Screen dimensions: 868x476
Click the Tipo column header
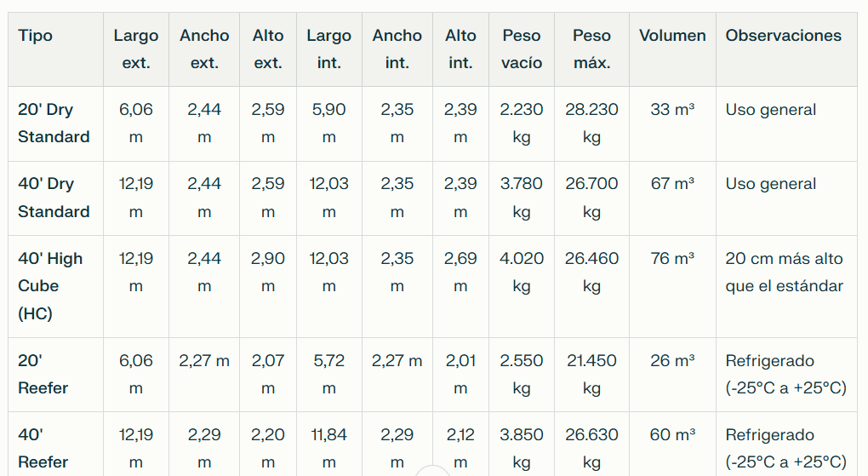tap(35, 36)
